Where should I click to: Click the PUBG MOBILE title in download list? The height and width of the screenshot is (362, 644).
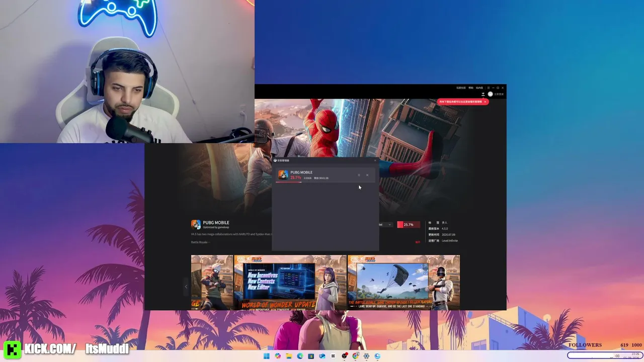coord(301,172)
